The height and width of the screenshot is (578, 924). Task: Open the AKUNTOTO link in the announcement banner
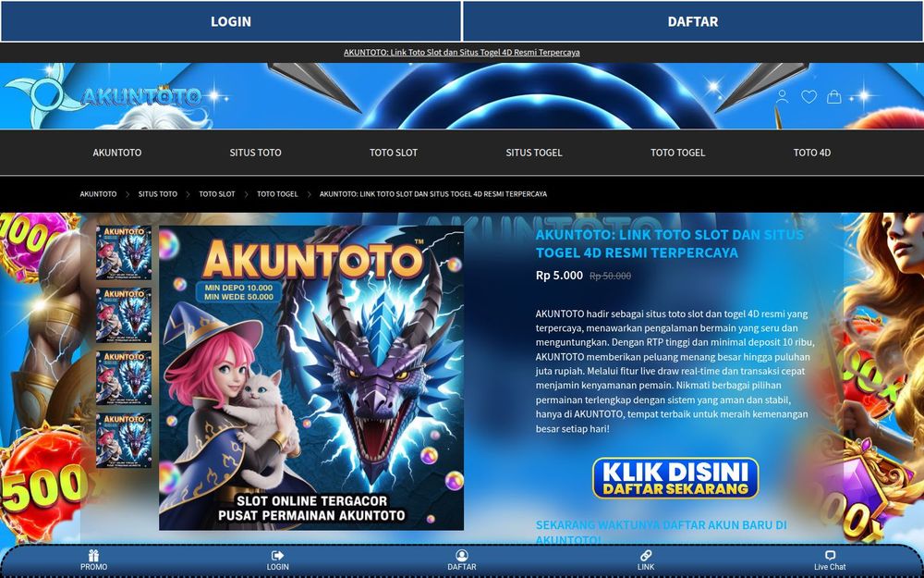point(462,53)
